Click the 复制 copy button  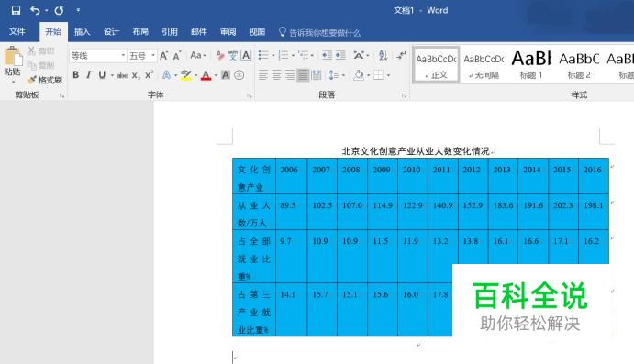[x=40, y=65]
